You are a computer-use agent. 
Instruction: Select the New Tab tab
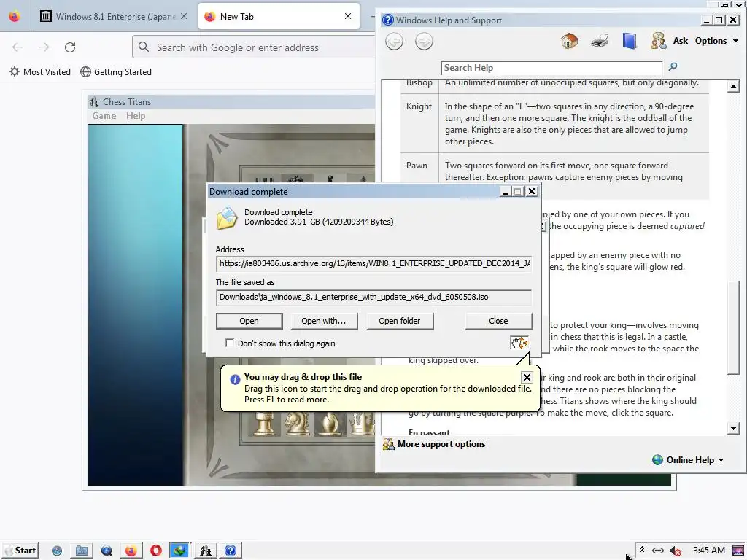click(279, 16)
